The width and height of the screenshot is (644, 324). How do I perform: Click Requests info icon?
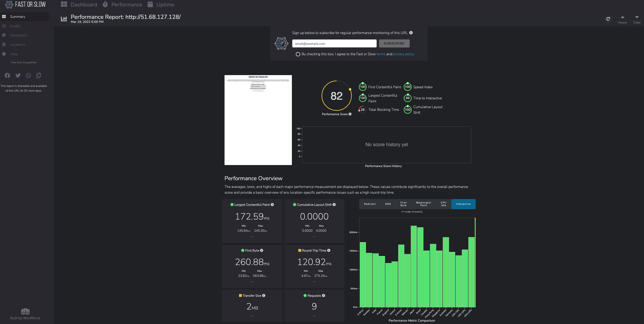324,295
